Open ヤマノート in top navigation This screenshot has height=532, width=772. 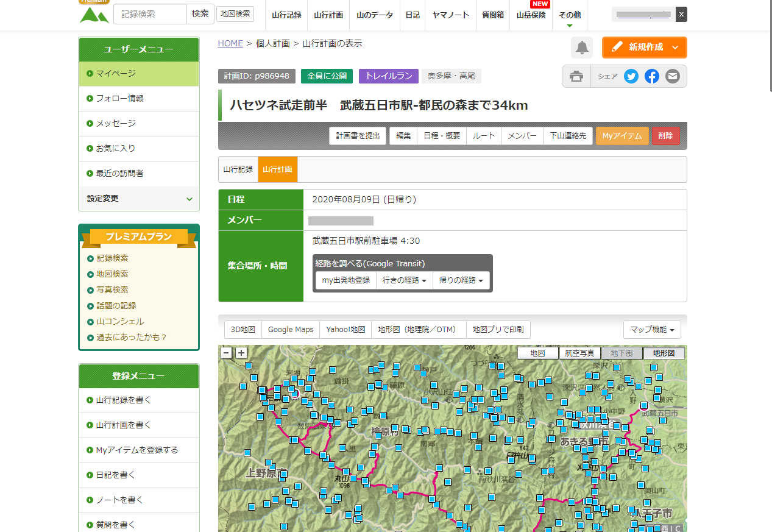pyautogui.click(x=450, y=15)
